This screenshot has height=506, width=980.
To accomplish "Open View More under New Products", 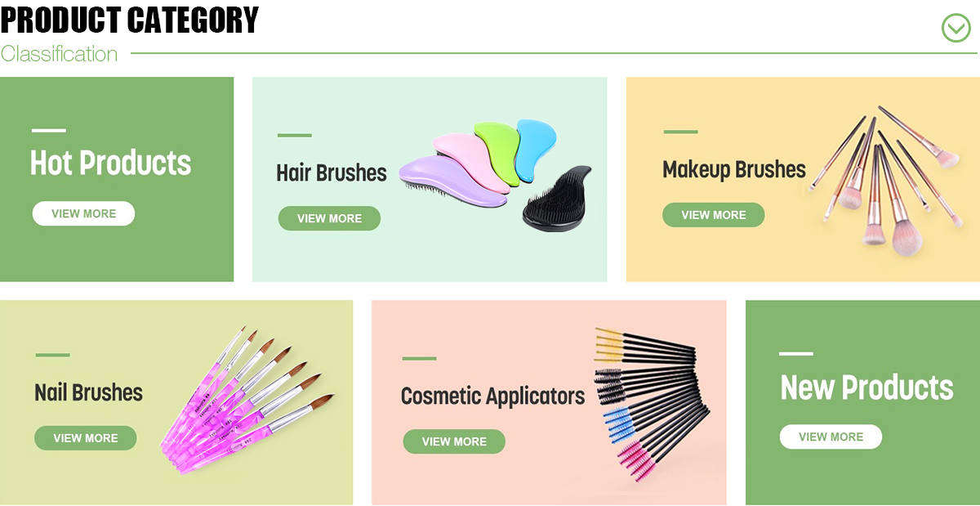I will 831,437.
